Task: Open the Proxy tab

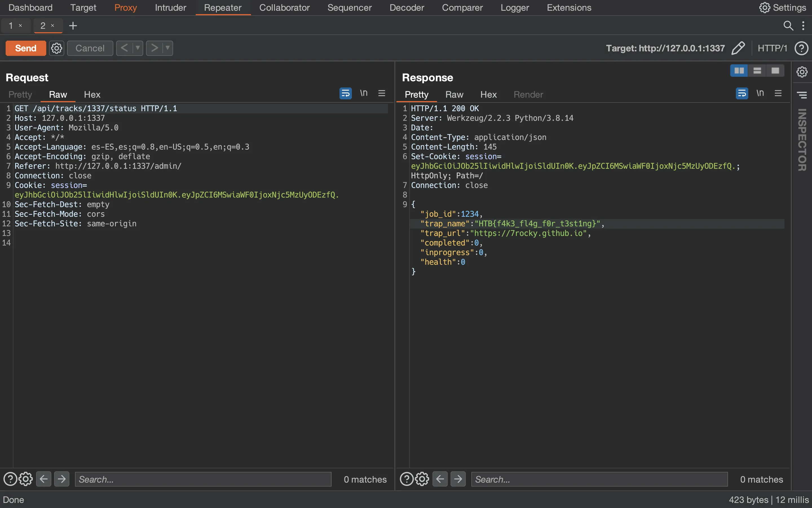Action: click(x=125, y=7)
